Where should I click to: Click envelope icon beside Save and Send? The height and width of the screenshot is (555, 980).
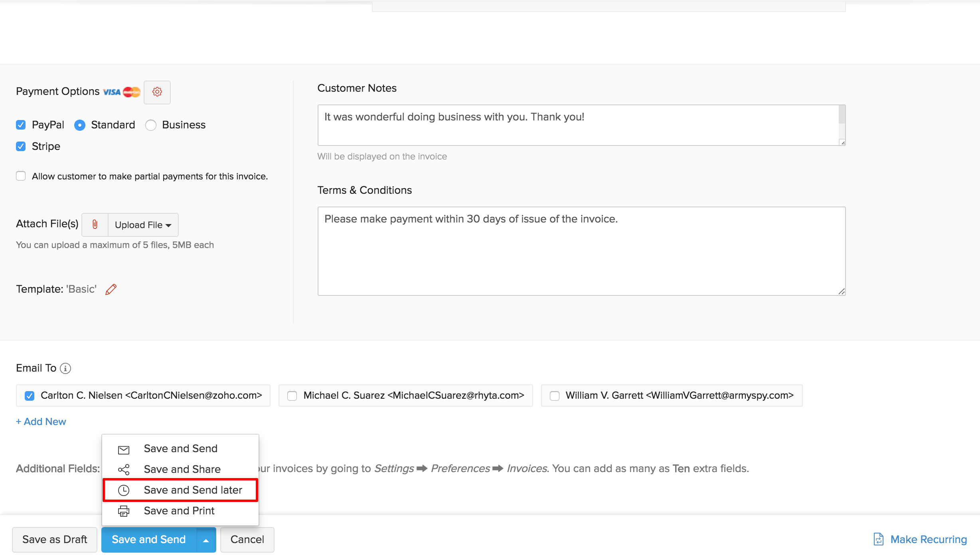pos(124,449)
